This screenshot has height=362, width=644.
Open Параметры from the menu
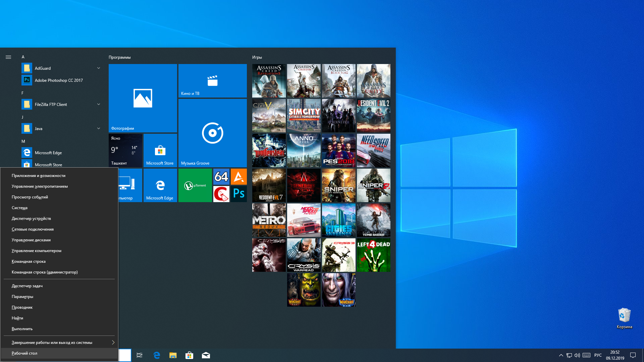(59, 297)
